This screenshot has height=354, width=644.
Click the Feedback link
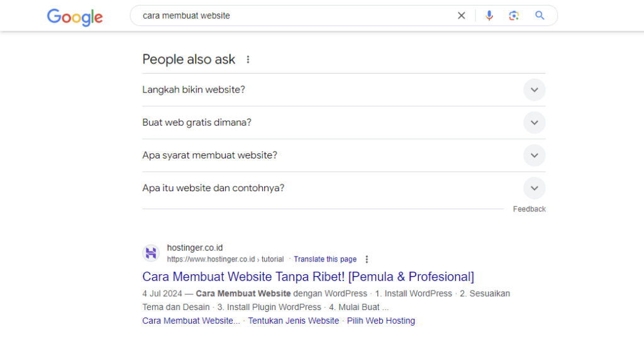coord(529,209)
